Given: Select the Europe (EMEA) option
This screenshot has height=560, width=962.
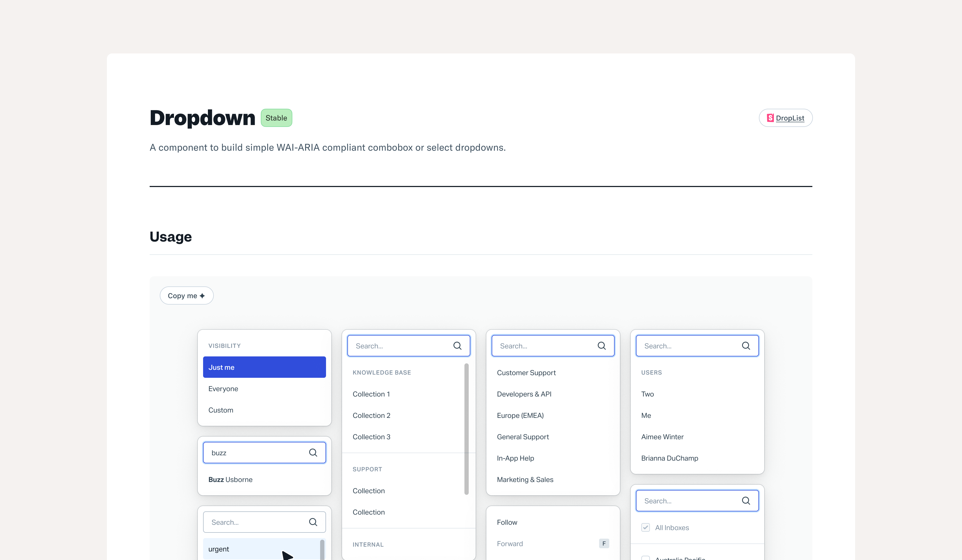Looking at the screenshot, I should pos(520,415).
